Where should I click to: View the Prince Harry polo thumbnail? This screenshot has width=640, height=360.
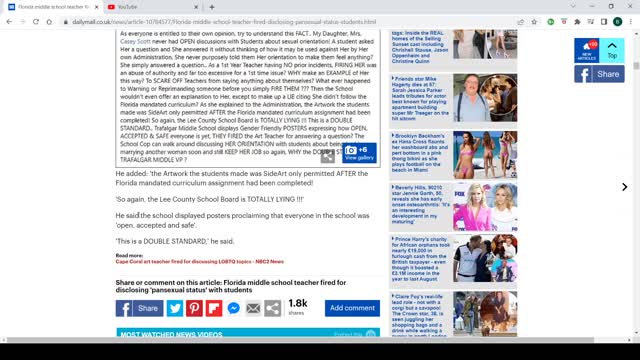(485, 258)
